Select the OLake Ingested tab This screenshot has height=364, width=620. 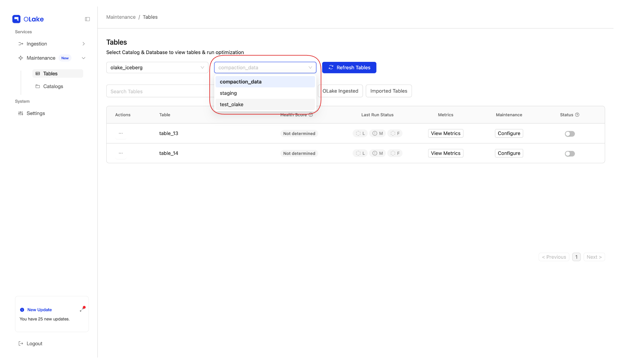point(341,91)
